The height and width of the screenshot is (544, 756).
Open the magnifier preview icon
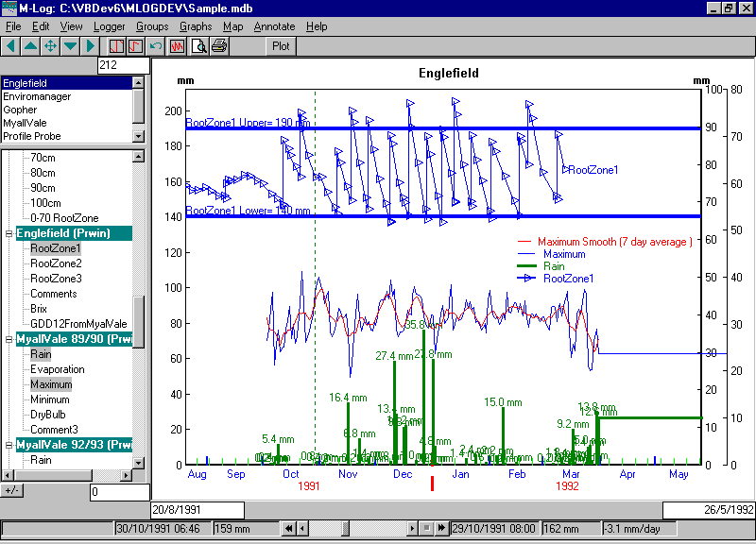[197, 45]
